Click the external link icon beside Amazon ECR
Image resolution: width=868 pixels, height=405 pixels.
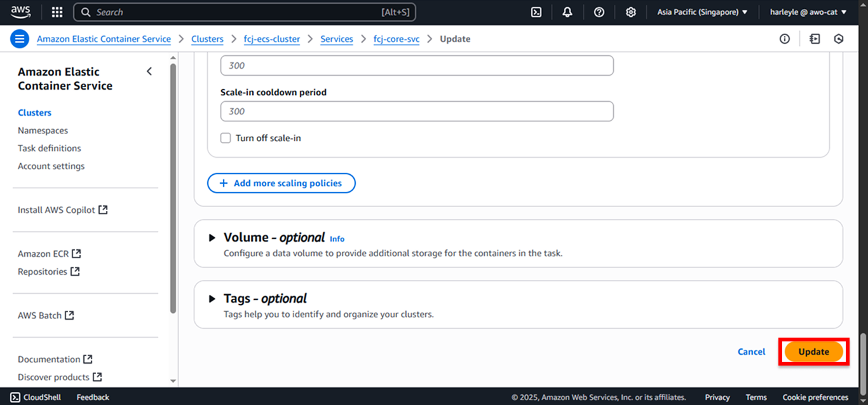[76, 253]
